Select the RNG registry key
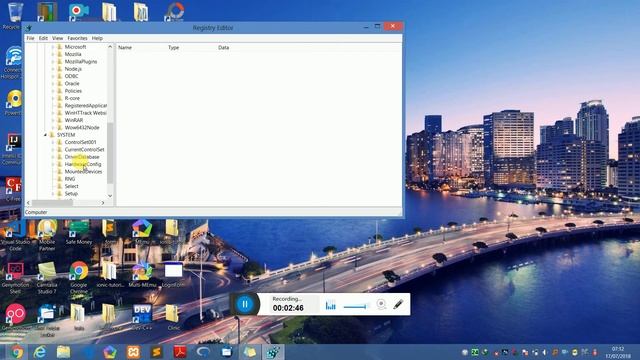This screenshot has width=640, height=360. [70, 179]
